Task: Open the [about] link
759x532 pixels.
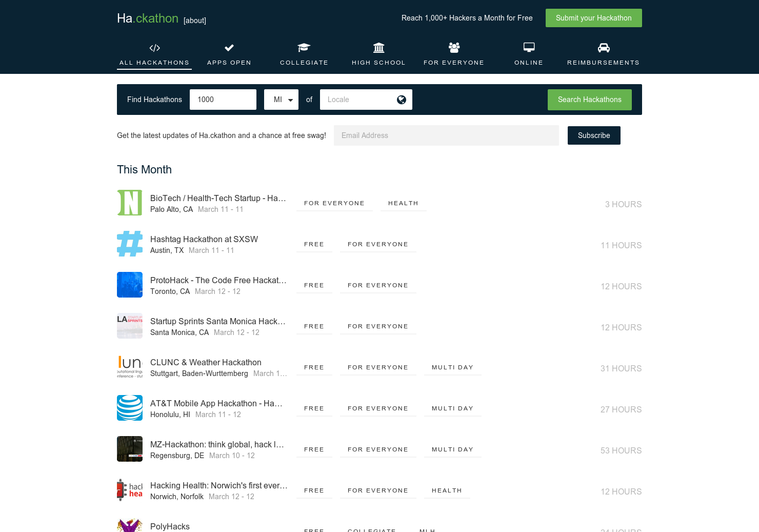Action: coord(195,21)
